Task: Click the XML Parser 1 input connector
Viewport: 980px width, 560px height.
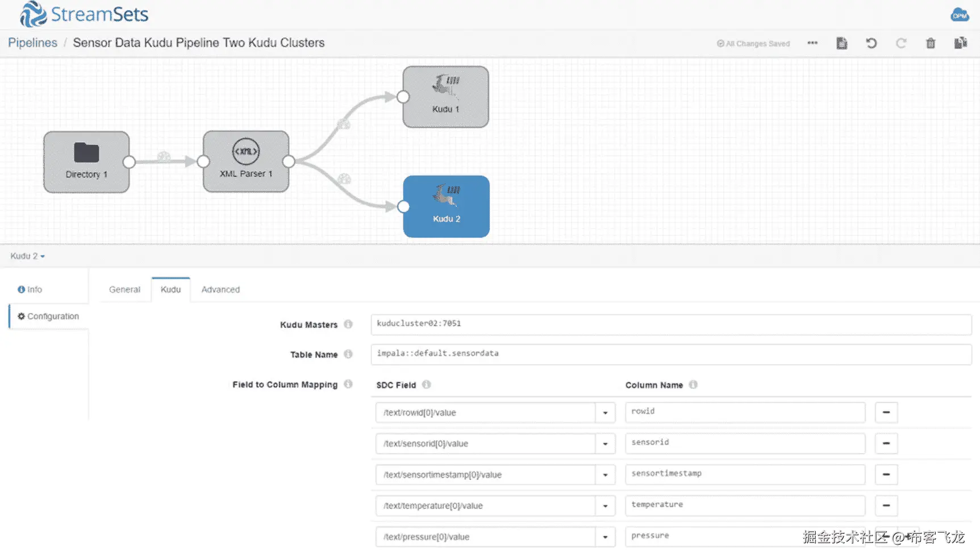Action: pos(203,162)
